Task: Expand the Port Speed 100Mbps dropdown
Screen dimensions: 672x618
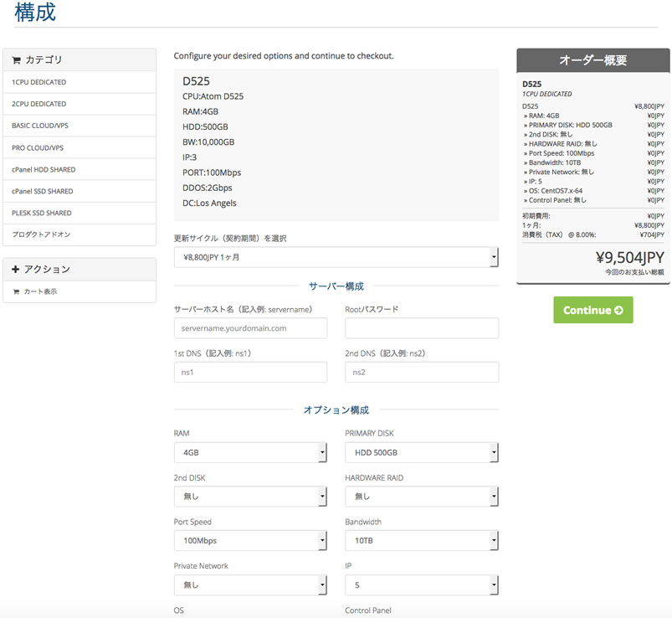Action: [x=249, y=541]
